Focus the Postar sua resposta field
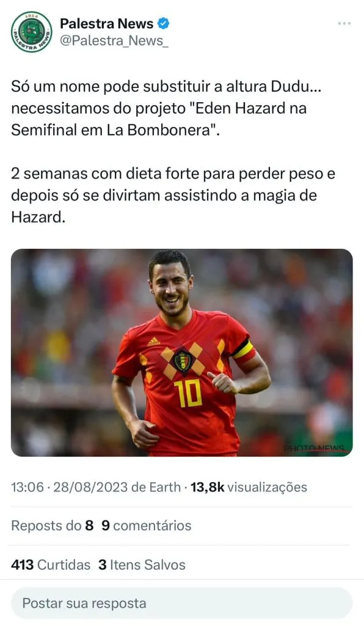Image resolution: width=364 pixels, height=626 pixels. (182, 603)
